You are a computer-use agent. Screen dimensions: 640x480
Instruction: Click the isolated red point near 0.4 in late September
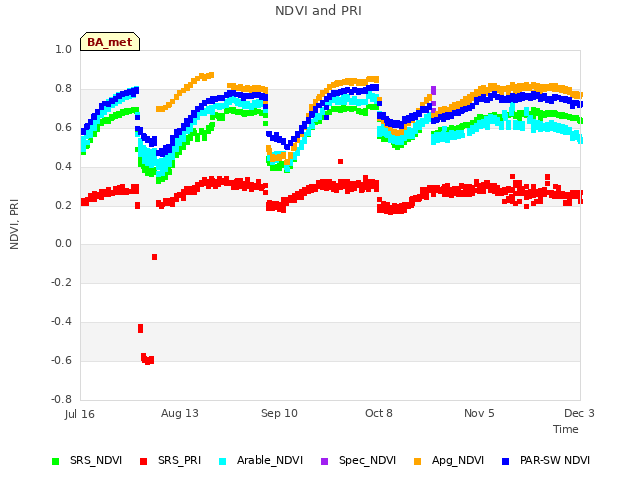point(340,162)
